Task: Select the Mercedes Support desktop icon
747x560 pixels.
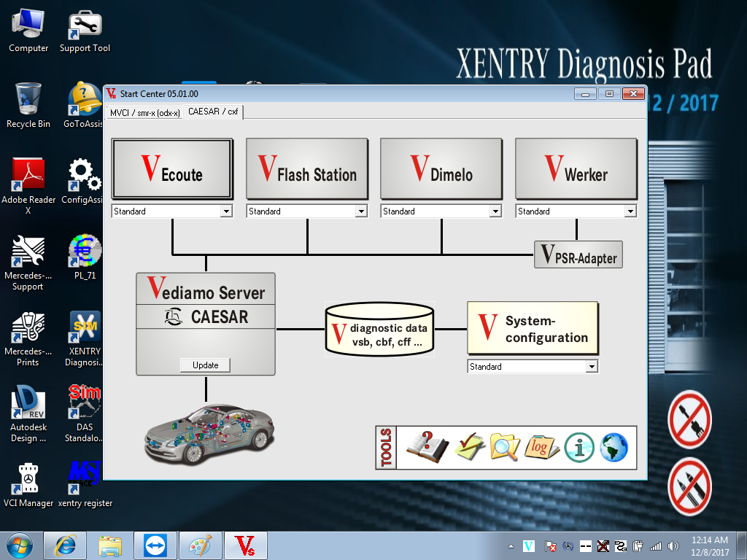Action: tap(28, 262)
